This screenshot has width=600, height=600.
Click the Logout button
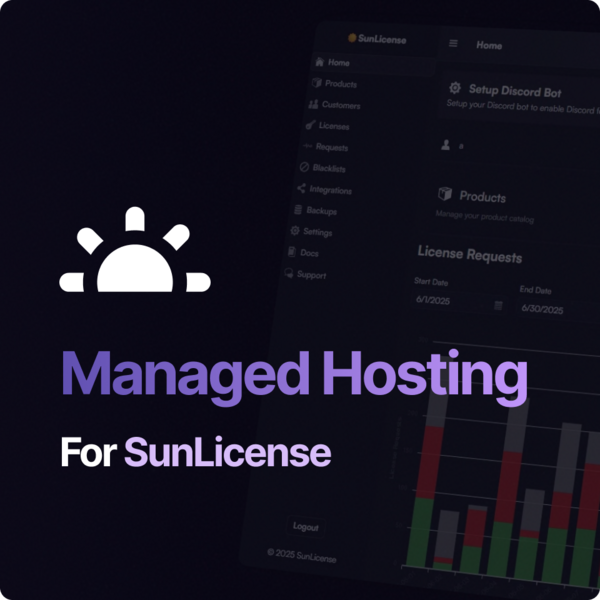(x=306, y=527)
